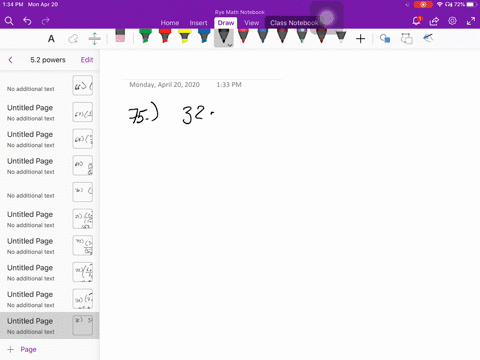
Task: Open the Untitled Page with 72) thumbnail
Action: (50, 246)
